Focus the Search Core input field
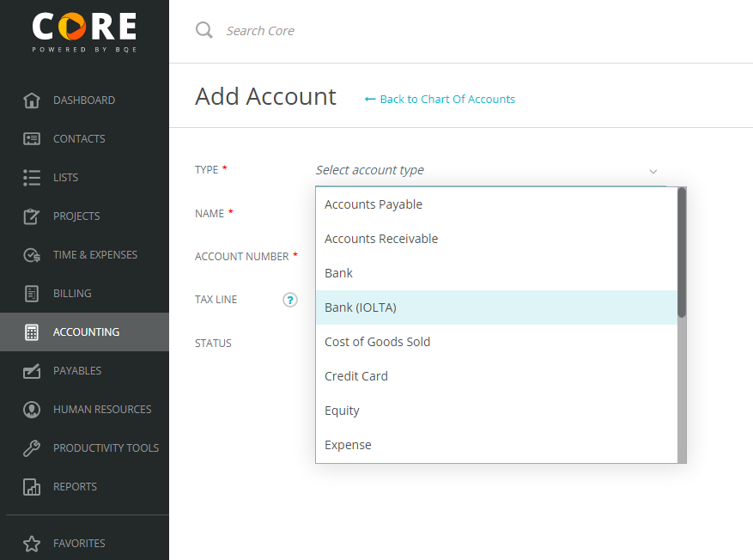Viewport: 753px width, 560px height. click(261, 31)
